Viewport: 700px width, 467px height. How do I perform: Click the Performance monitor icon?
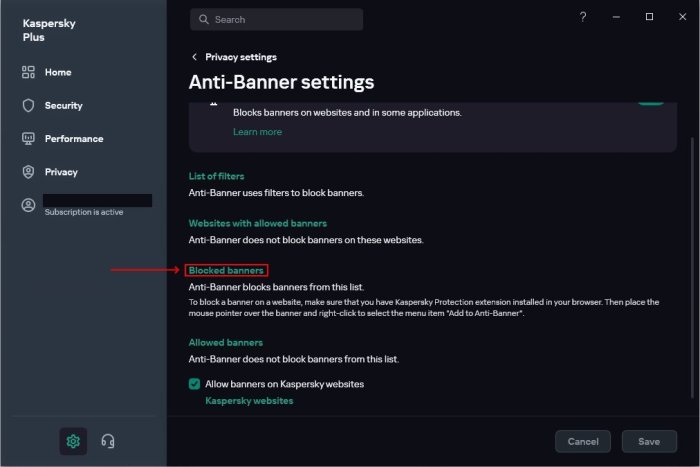pos(29,139)
